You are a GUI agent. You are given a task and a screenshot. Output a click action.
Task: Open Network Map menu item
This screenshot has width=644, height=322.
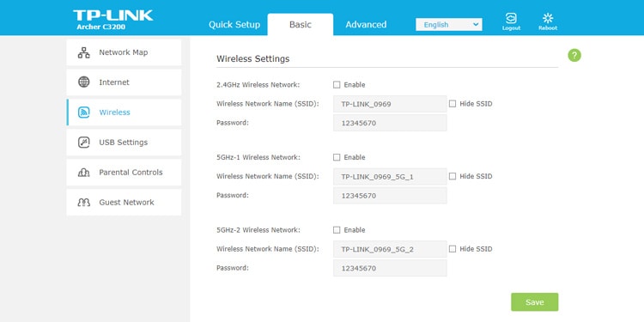[124, 52]
